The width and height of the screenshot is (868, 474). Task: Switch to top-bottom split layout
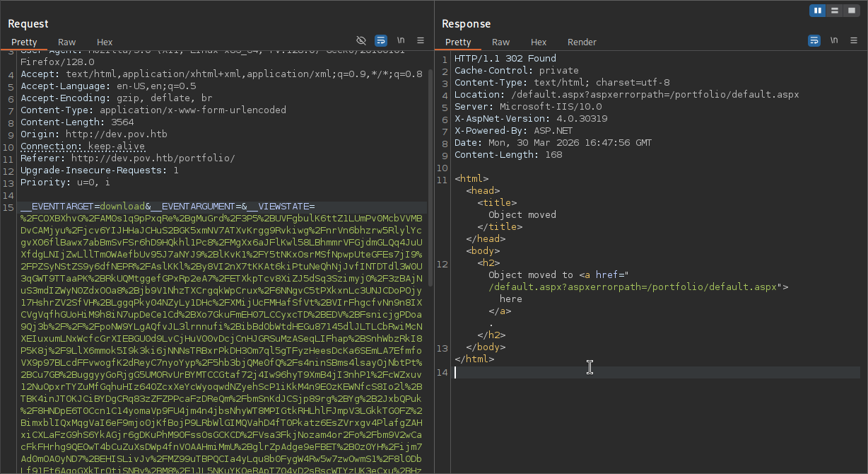pyautogui.click(x=835, y=11)
